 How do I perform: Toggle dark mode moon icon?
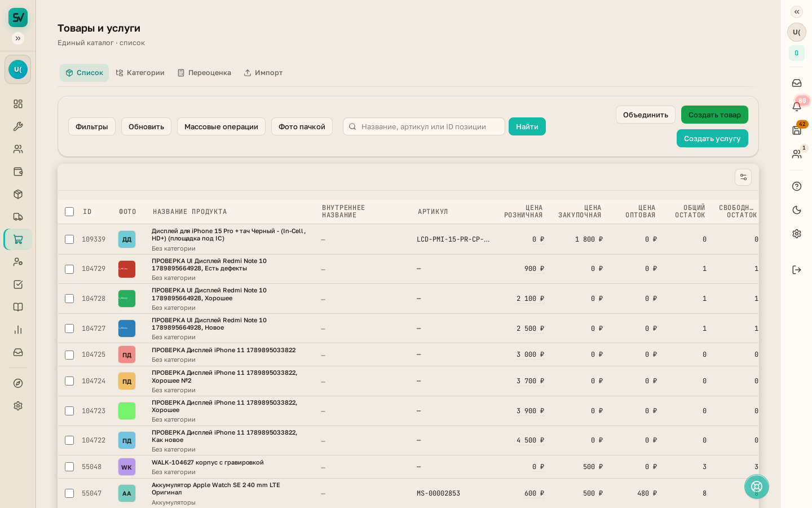coord(797,210)
